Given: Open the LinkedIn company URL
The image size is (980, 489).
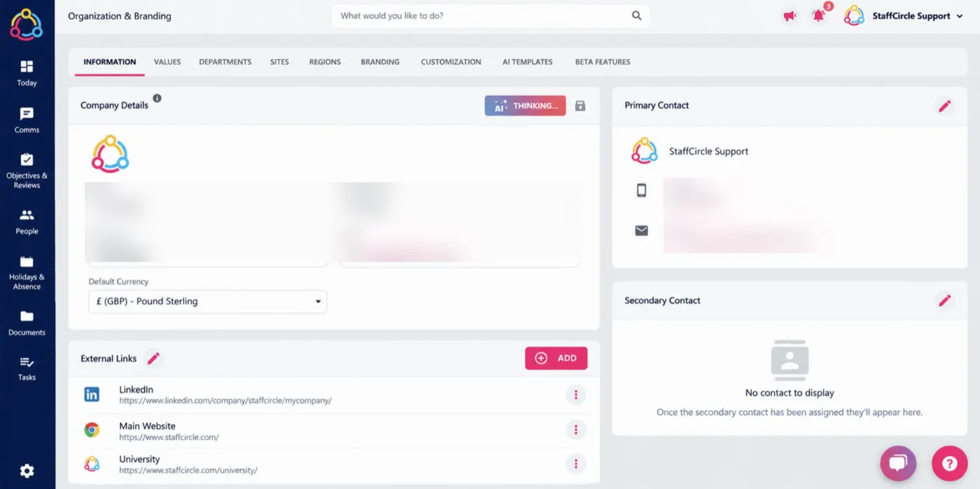Looking at the screenshot, I should pyautogui.click(x=225, y=401).
